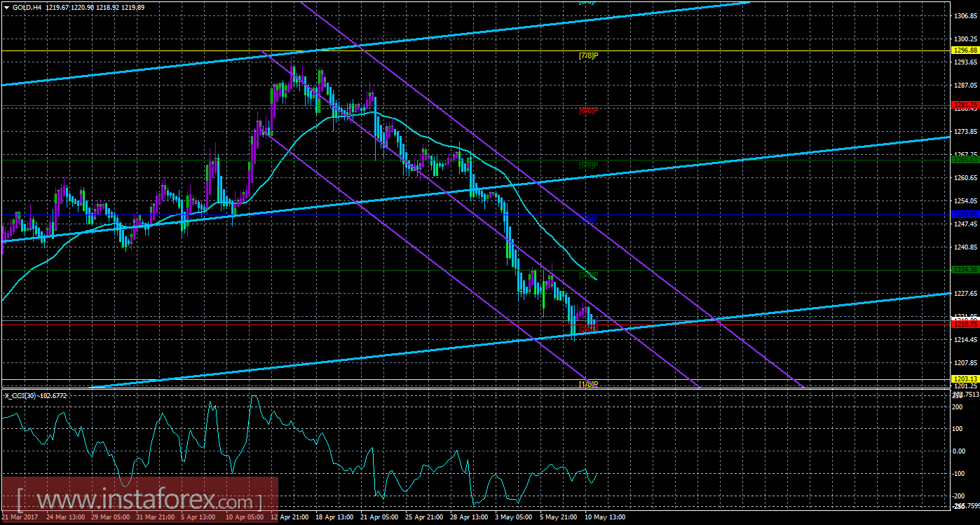Click the 24 Mar 13:00 time label

pyautogui.click(x=65, y=517)
